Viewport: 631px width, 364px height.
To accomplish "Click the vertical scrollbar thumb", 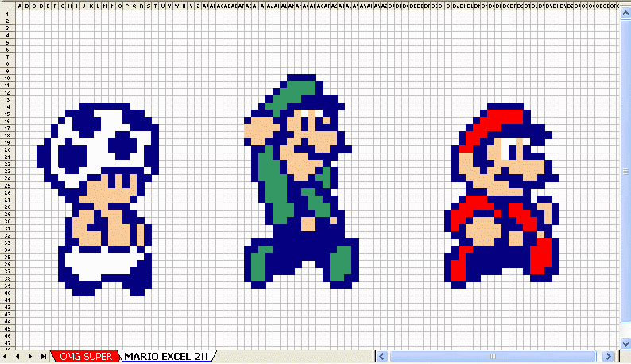I will pos(625,171).
